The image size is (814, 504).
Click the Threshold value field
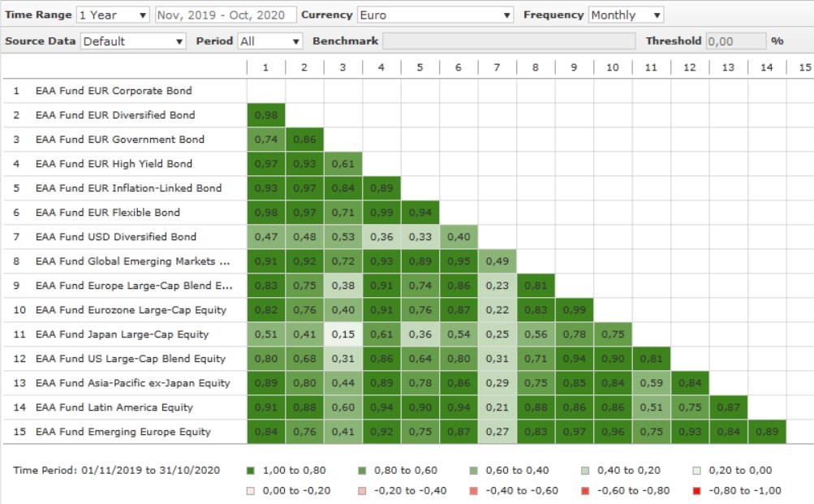(x=735, y=41)
